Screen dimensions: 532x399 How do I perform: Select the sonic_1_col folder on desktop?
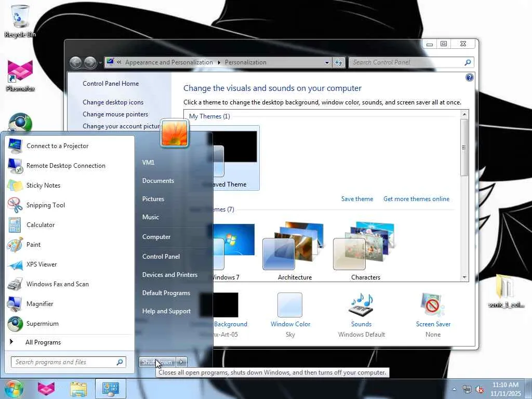point(506,291)
